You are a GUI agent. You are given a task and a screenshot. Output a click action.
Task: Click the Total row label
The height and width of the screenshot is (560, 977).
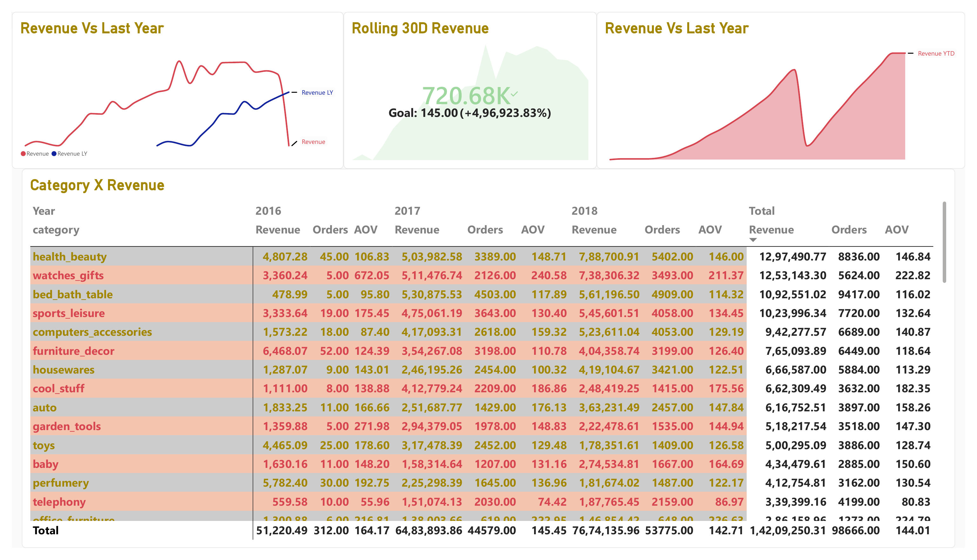pos(45,530)
